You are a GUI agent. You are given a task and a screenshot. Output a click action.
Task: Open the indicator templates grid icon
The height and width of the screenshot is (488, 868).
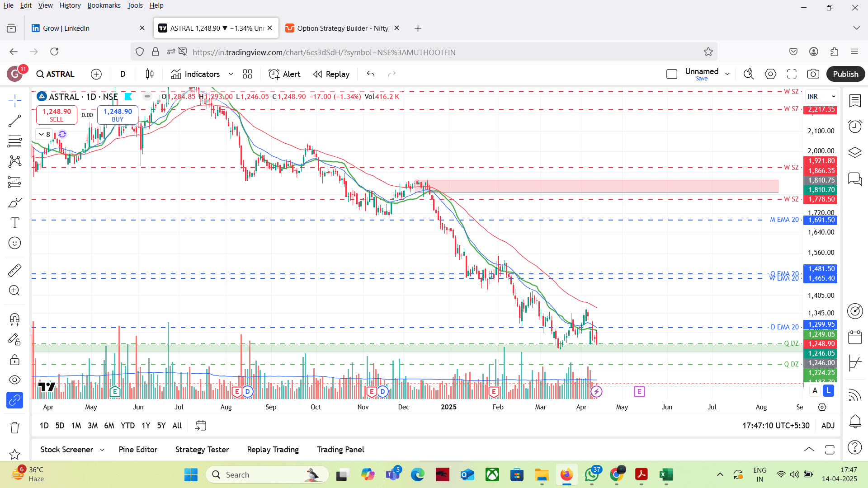(x=247, y=74)
